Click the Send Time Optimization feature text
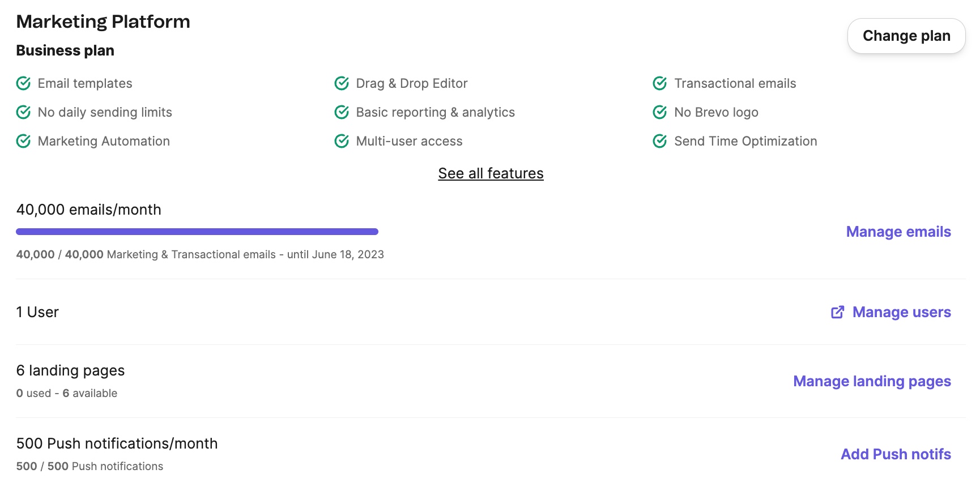980x495 pixels. (745, 141)
